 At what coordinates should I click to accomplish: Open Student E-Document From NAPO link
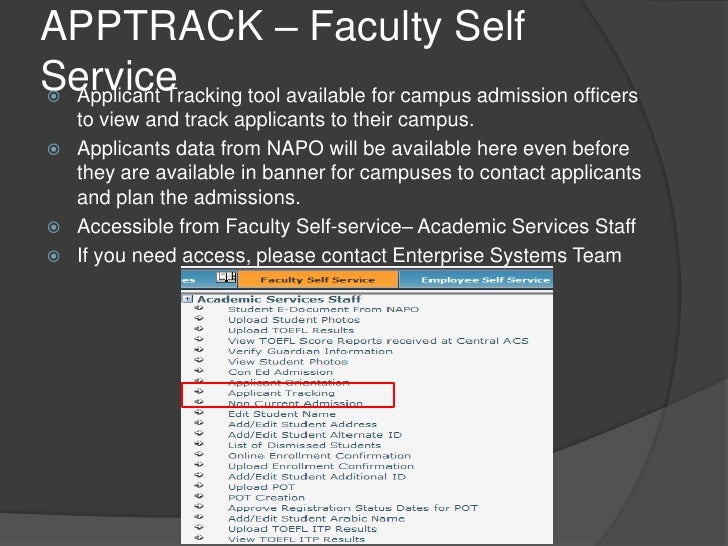pos(323,309)
